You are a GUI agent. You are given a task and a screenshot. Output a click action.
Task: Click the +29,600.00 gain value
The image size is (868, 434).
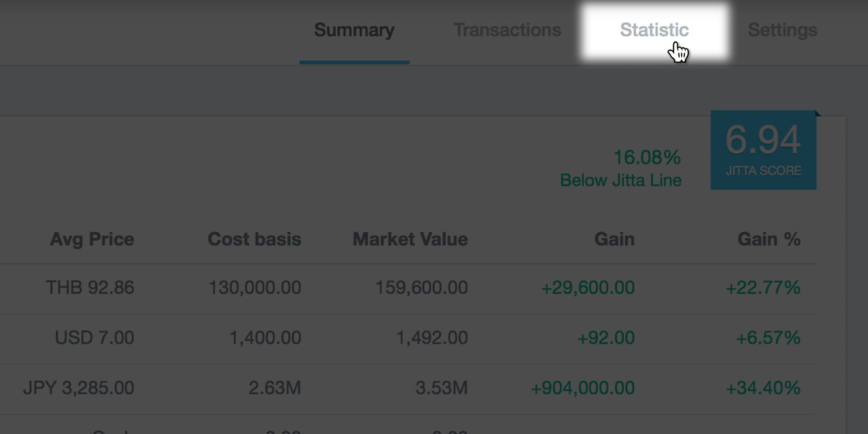pos(588,288)
